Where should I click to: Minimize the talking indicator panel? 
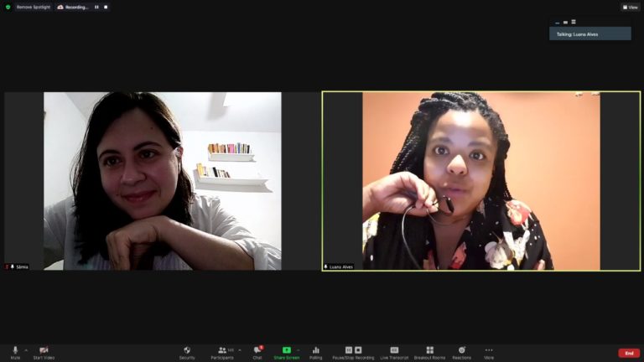coord(558,22)
